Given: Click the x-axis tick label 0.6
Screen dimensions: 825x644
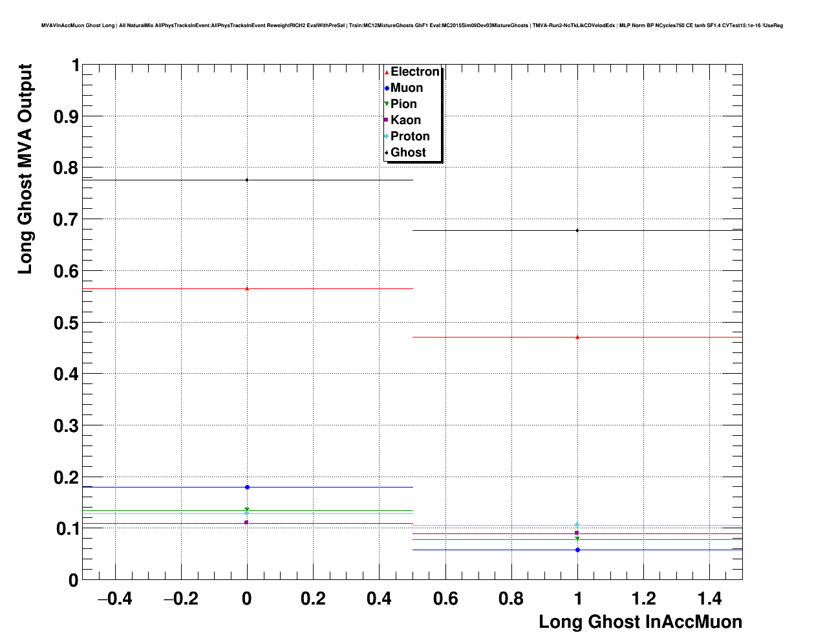Looking at the screenshot, I should 445,599.
